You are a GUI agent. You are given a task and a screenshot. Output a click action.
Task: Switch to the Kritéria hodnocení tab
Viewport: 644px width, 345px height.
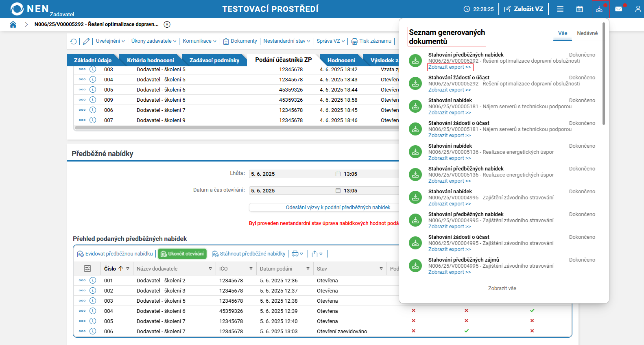[x=150, y=60]
